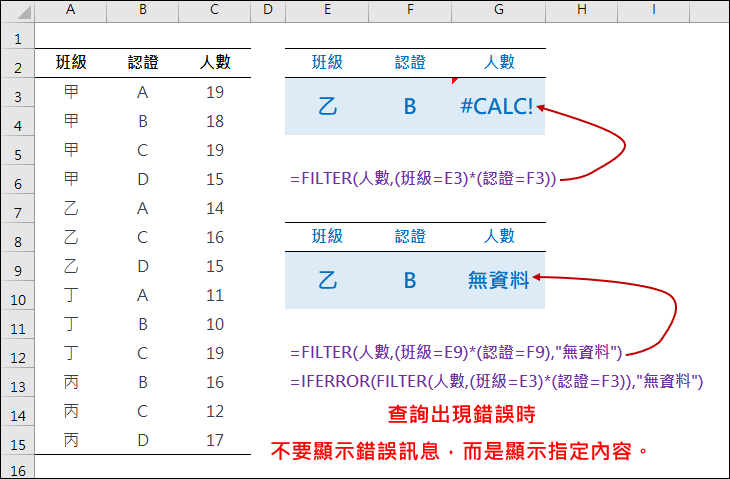Select row 1 header
The width and height of the screenshot is (730, 479).
pyautogui.click(x=18, y=36)
